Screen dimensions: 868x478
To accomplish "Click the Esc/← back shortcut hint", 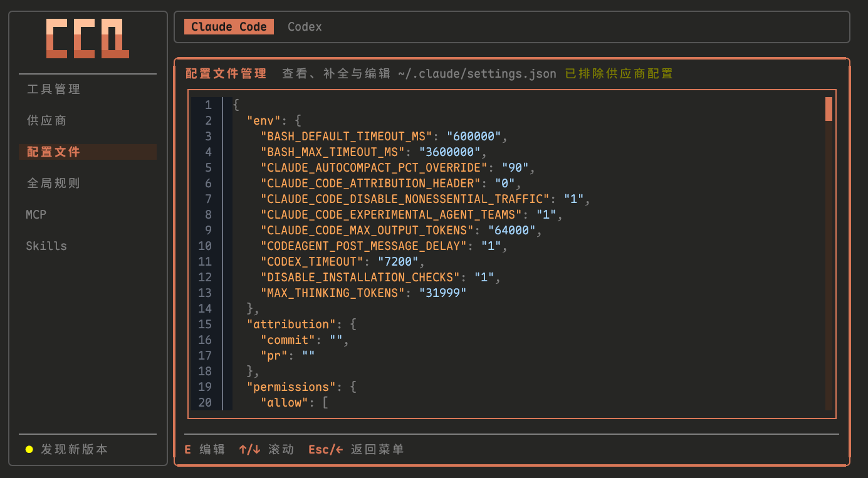I will coord(326,449).
